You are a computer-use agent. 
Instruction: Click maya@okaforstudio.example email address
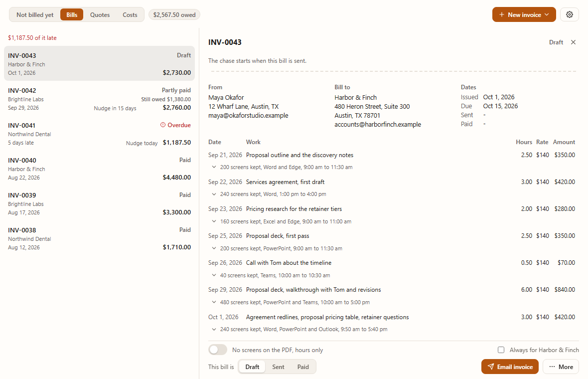248,115
